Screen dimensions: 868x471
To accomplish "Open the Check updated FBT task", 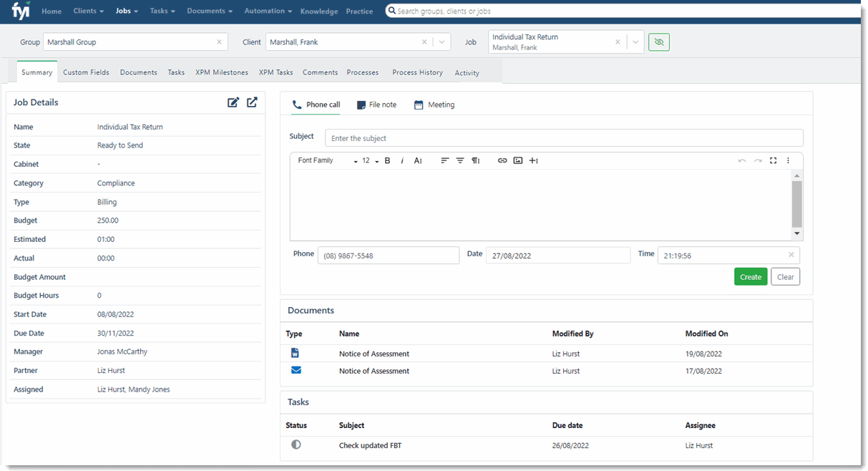I will point(371,445).
